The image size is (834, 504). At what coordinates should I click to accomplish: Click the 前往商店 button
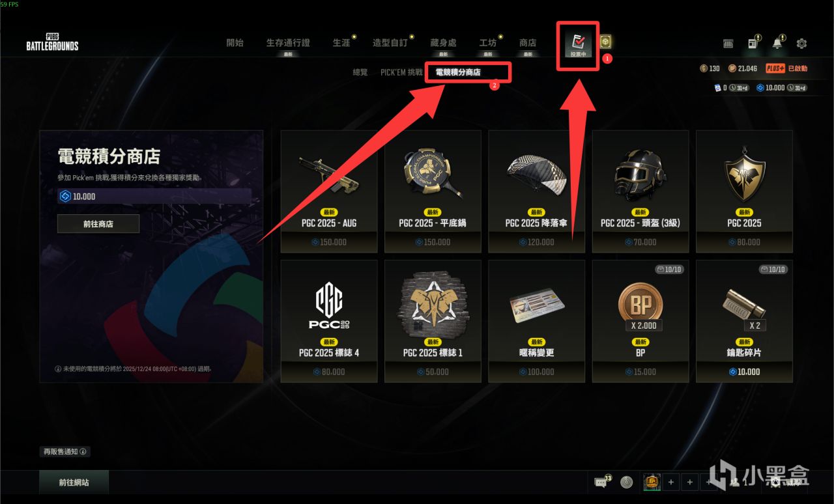tap(98, 223)
